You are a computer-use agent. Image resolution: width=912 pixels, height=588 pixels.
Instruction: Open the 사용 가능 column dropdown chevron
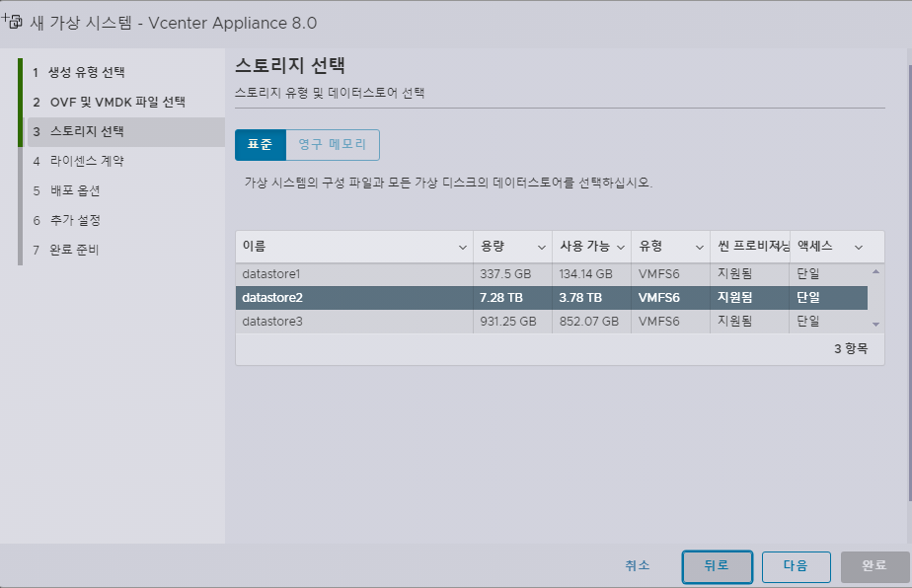(x=621, y=248)
